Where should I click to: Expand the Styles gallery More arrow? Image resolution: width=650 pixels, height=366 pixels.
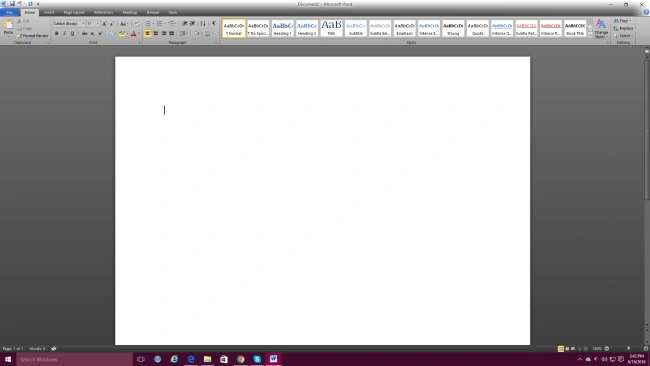coord(590,35)
